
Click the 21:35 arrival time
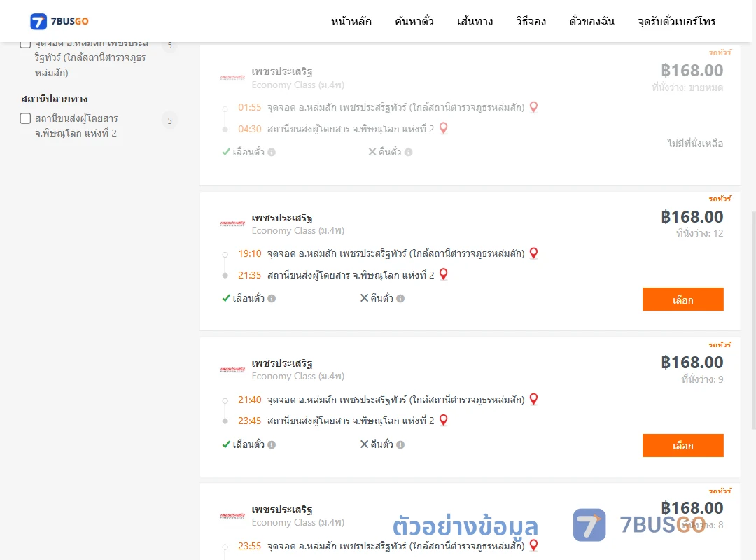coord(250,275)
